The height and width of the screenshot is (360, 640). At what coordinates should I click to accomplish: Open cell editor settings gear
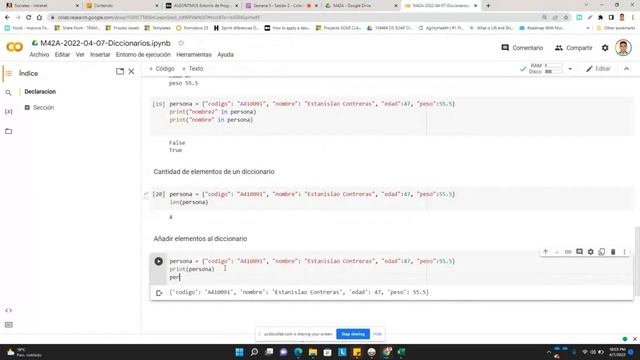click(x=591, y=252)
